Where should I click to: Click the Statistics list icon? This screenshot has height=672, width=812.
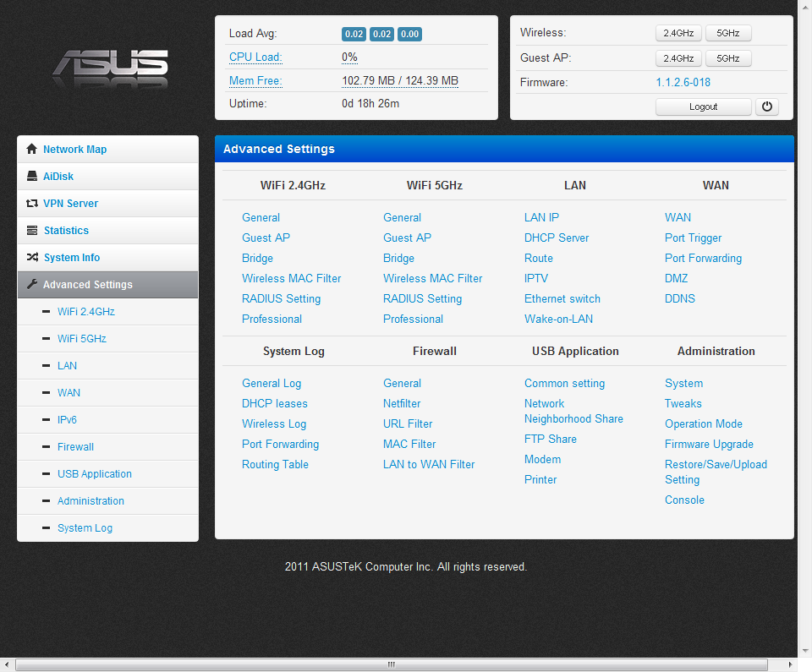click(x=32, y=231)
